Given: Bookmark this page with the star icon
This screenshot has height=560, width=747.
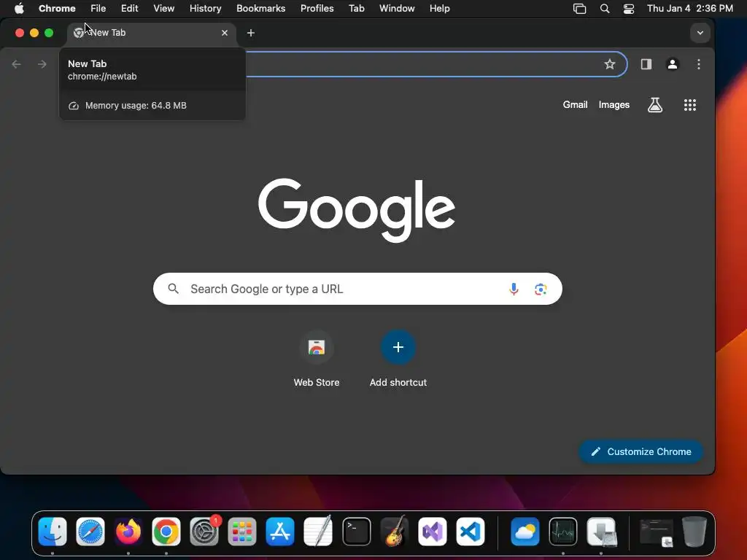Looking at the screenshot, I should (609, 64).
